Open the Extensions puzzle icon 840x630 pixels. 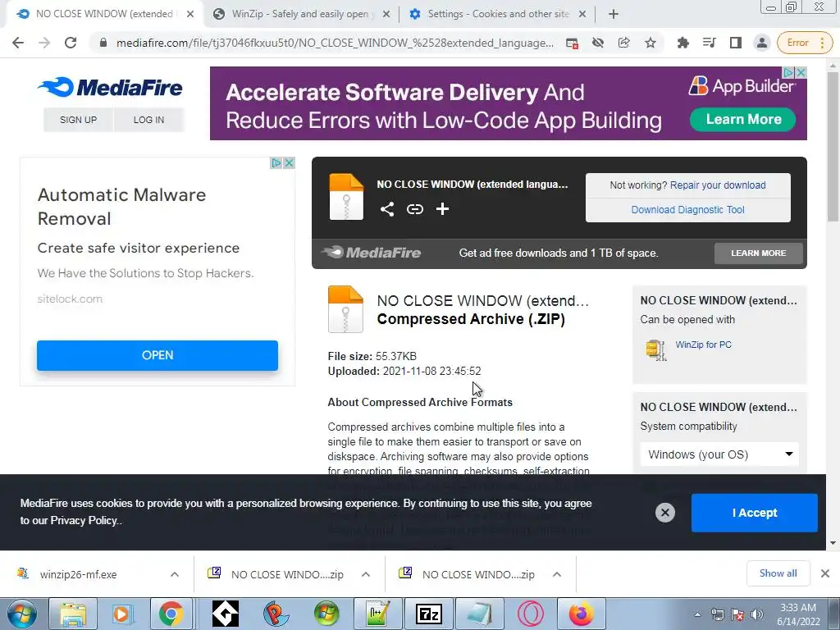pos(682,43)
